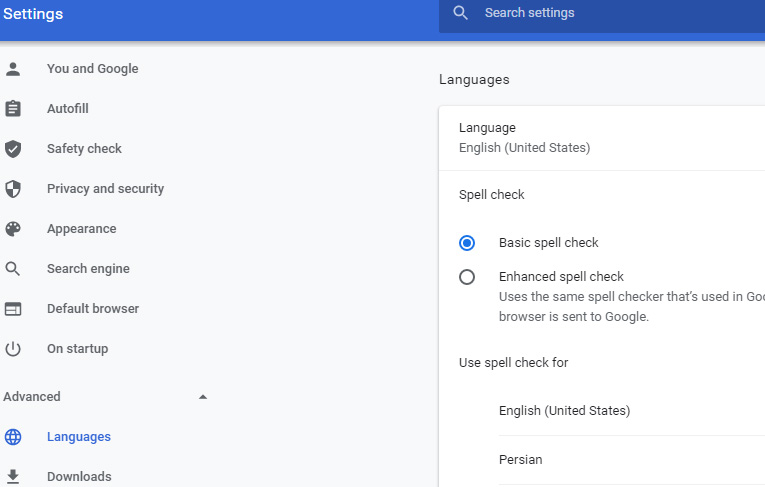765x487 pixels.
Task: Click the Autofill clipboard icon
Action: click(x=13, y=109)
